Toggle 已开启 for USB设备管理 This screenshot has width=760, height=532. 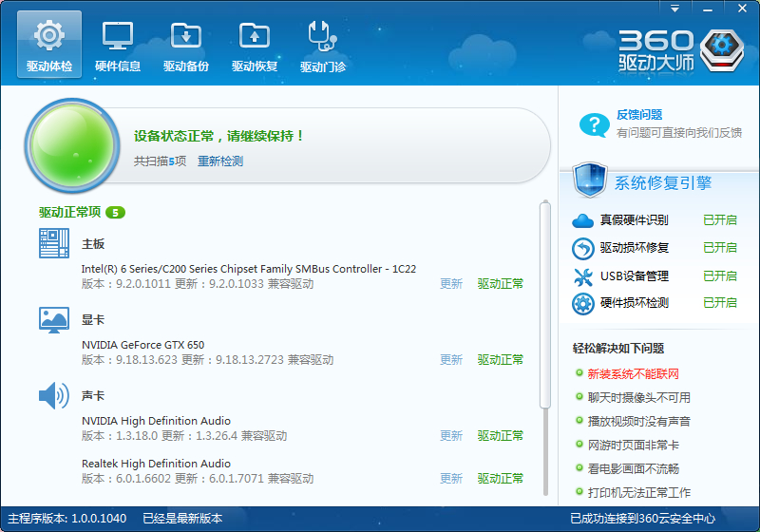click(x=720, y=275)
